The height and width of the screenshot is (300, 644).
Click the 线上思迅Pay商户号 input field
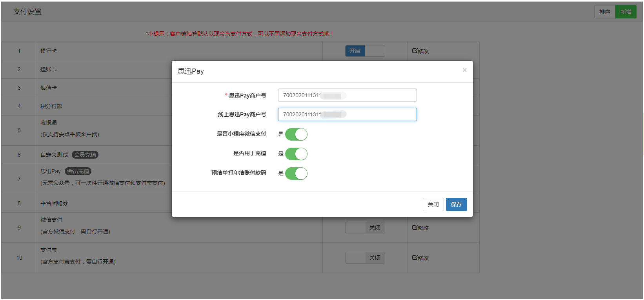pyautogui.click(x=347, y=114)
